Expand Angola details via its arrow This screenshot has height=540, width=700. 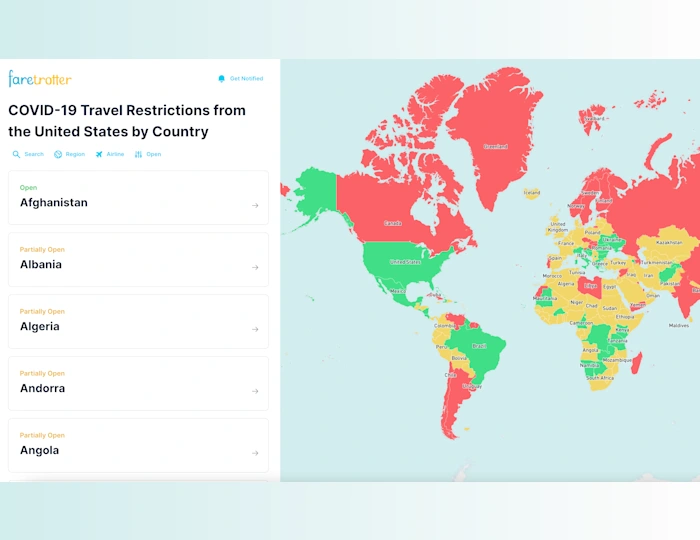[x=255, y=453]
